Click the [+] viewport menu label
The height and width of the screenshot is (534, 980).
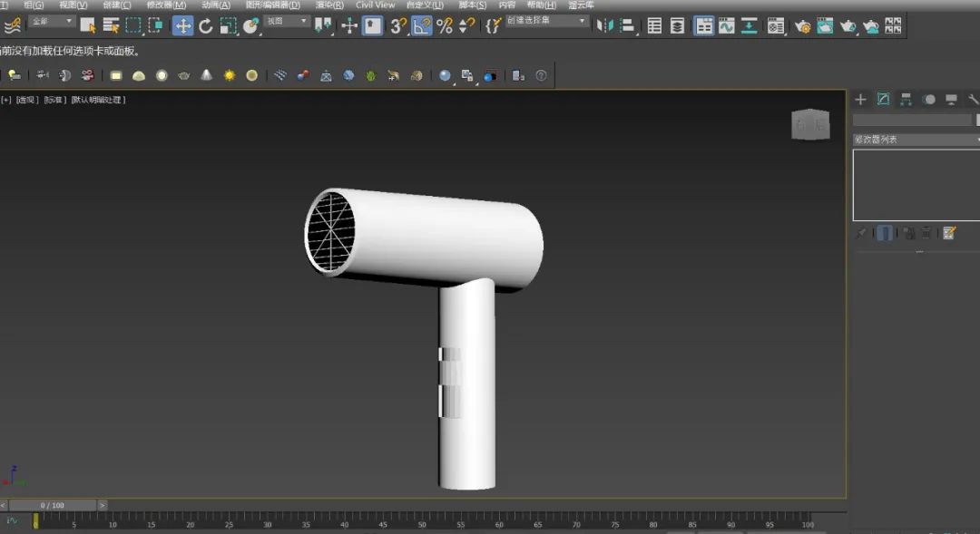click(x=5, y=100)
